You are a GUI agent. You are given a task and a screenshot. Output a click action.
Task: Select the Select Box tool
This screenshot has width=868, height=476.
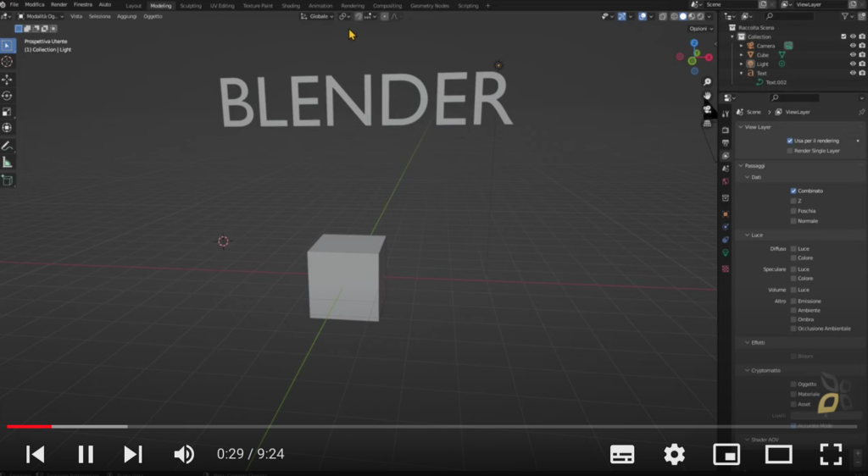pos(7,46)
